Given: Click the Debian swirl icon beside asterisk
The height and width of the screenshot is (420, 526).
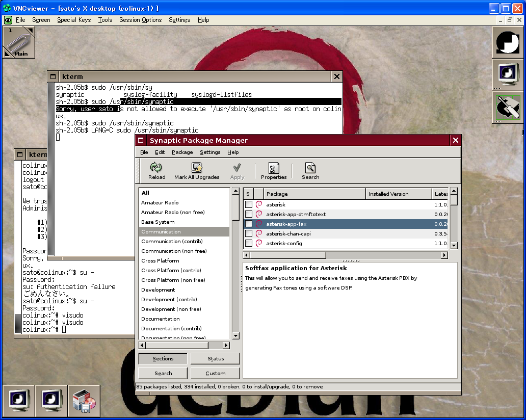Looking at the screenshot, I should [x=258, y=204].
